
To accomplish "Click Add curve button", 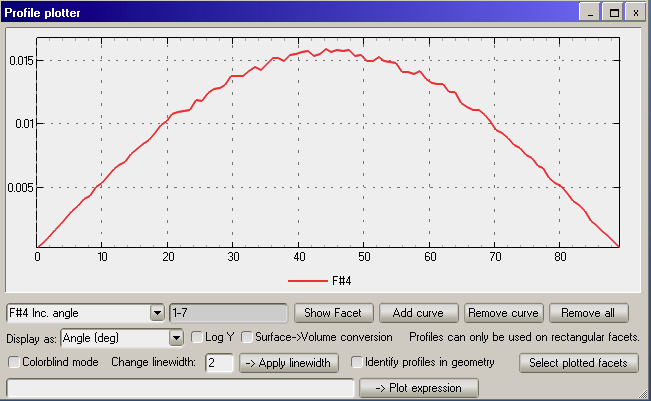I will click(418, 313).
